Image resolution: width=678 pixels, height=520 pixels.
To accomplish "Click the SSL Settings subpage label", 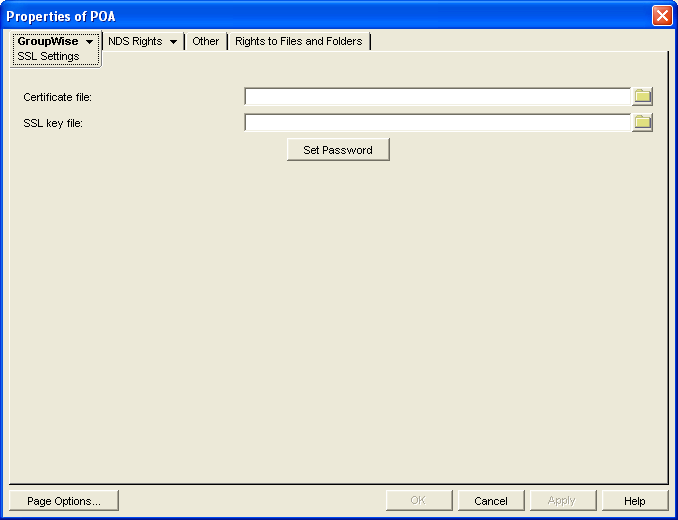I will tap(48, 56).
